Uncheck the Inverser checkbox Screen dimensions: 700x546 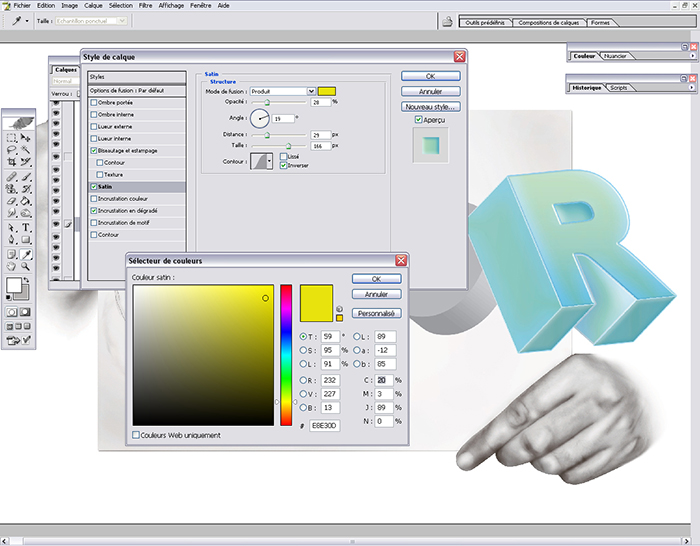pos(284,165)
